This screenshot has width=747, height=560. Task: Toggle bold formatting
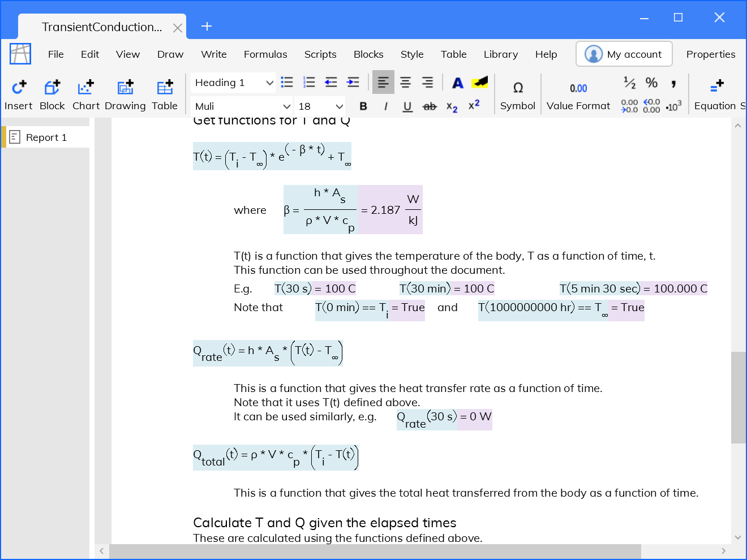pos(363,106)
